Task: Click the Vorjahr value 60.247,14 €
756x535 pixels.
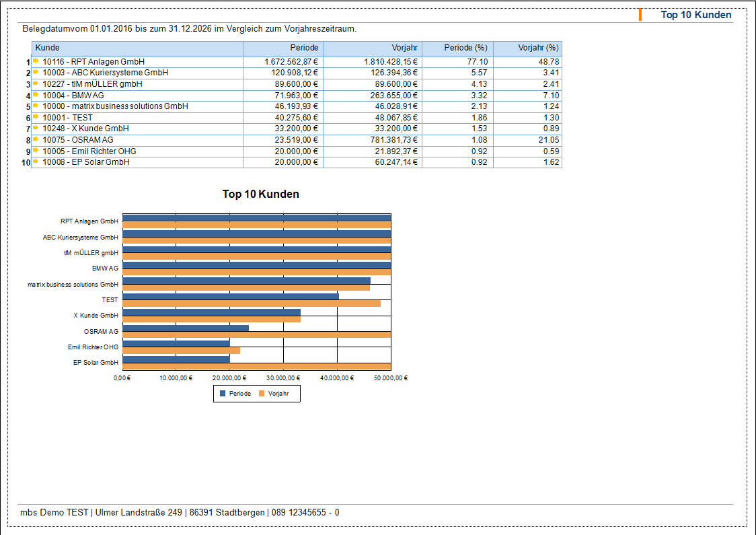Action: (396, 163)
